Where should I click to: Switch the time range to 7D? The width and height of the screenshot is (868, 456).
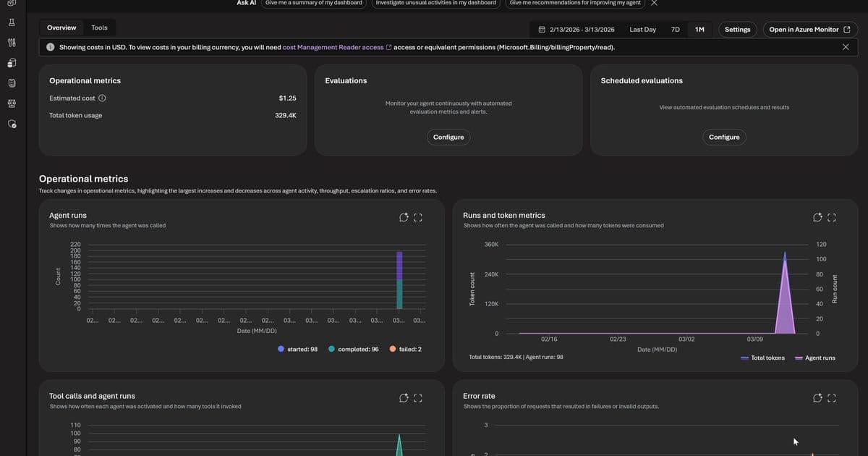click(674, 29)
